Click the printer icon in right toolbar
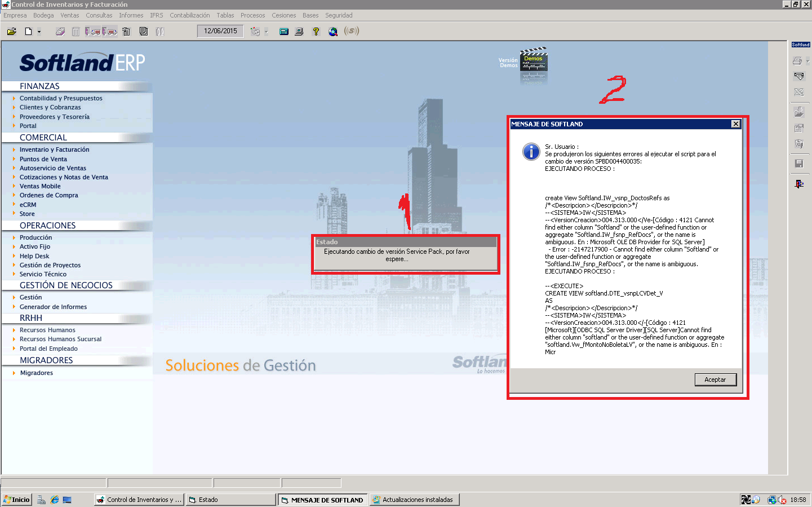 [797, 60]
